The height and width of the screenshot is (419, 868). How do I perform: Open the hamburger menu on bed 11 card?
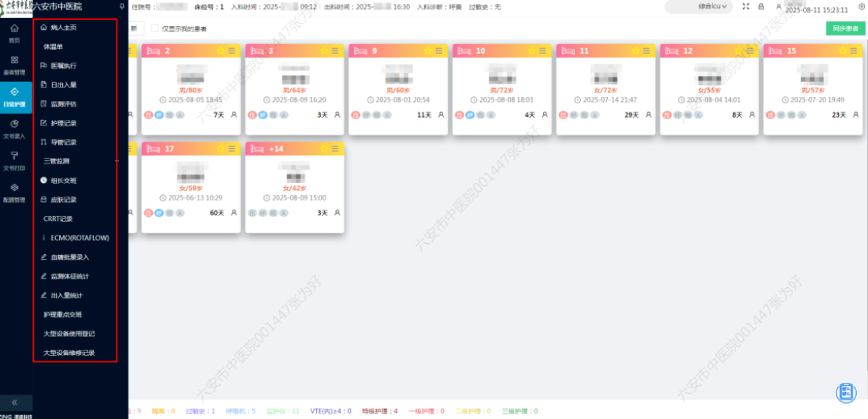click(x=646, y=51)
